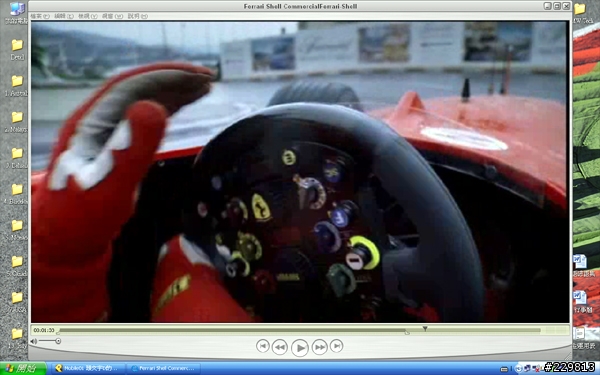Viewport: 600px width, 375px height.
Task: Click the first round system tray icon
Action: pyautogui.click(x=519, y=368)
